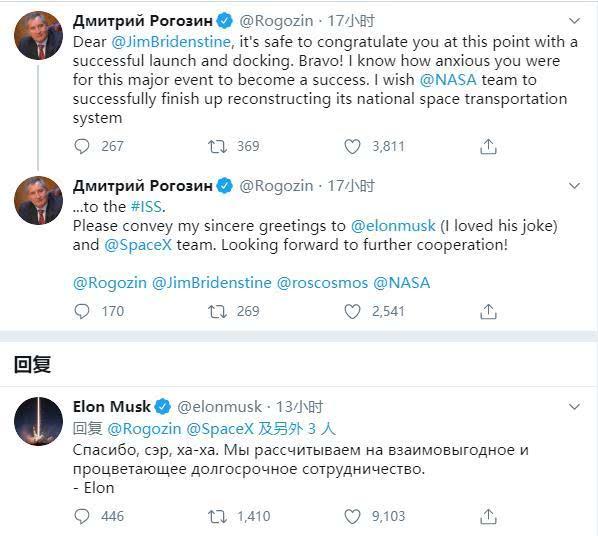
Task: Reply to the tweet with 170 replies
Action: point(81,311)
